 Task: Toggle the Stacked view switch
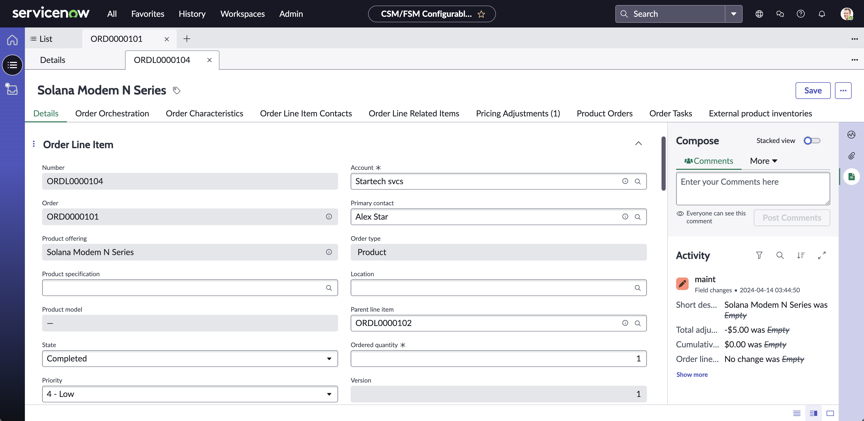[812, 141]
